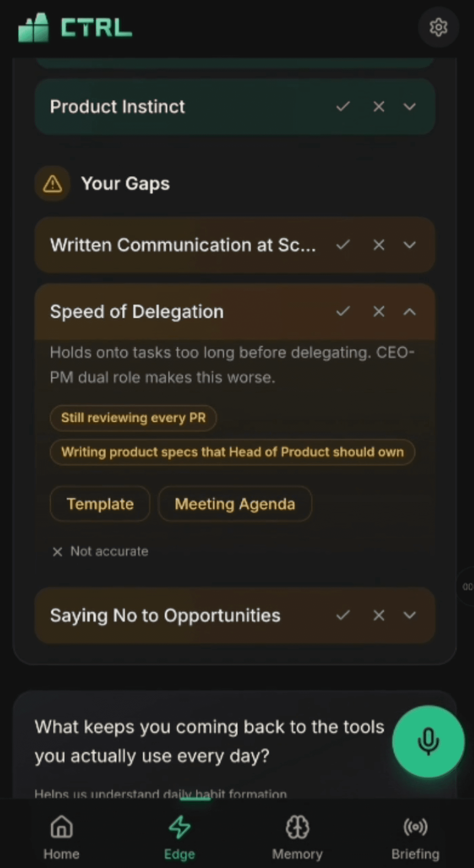Click the CTRL logo

[x=75, y=27]
